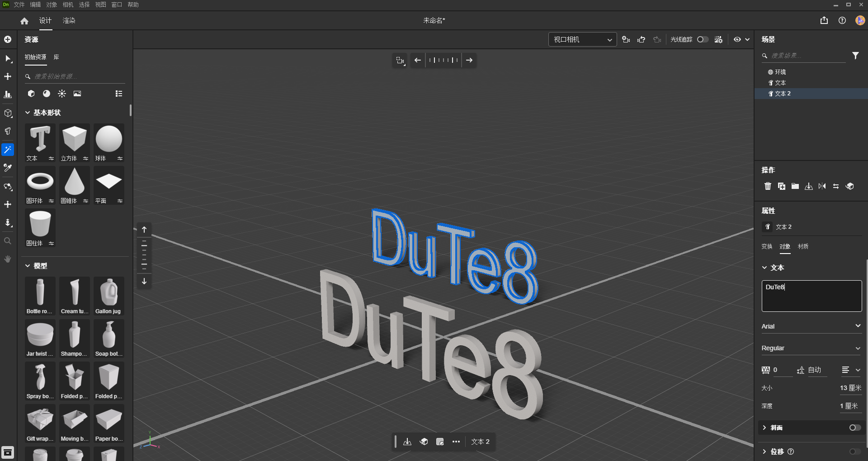
Task: Switch to the 库 assets tab
Action: 57,57
